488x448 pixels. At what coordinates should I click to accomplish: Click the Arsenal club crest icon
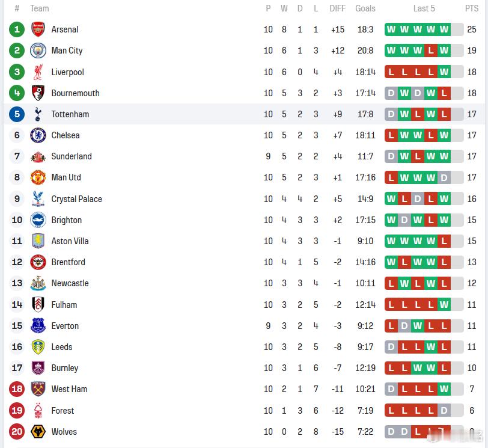click(x=38, y=29)
